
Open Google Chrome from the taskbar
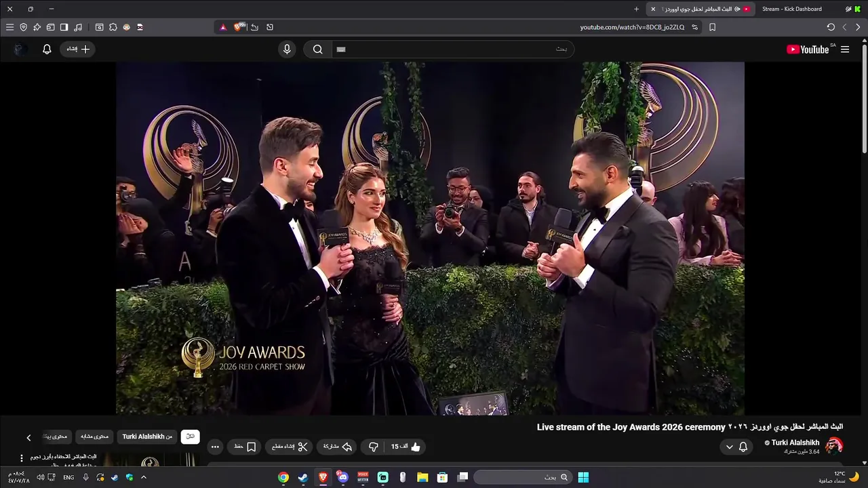[283, 477]
